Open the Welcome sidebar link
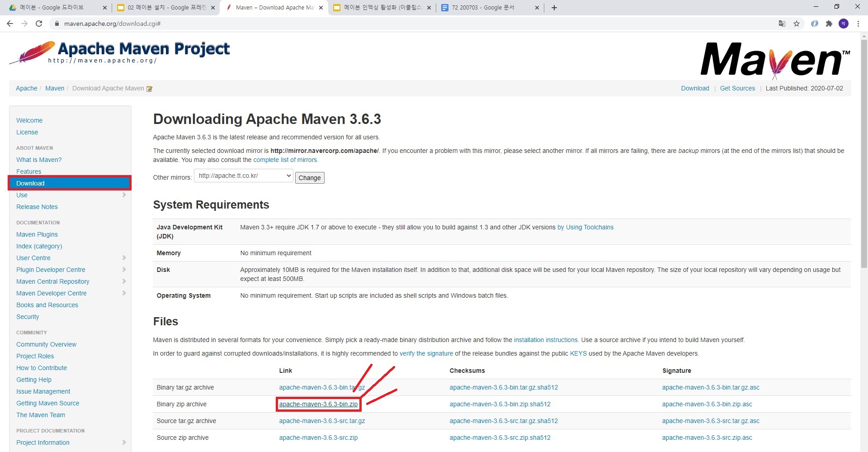 point(29,120)
